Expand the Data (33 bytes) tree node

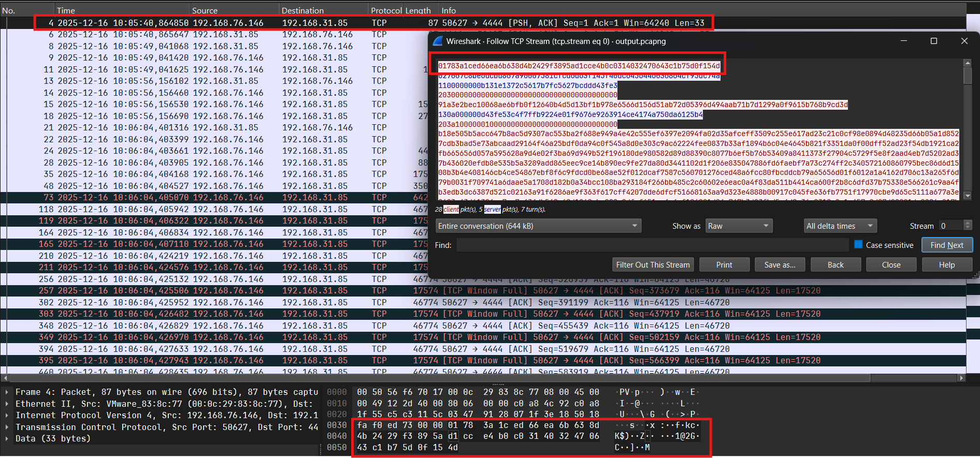[x=7, y=439]
